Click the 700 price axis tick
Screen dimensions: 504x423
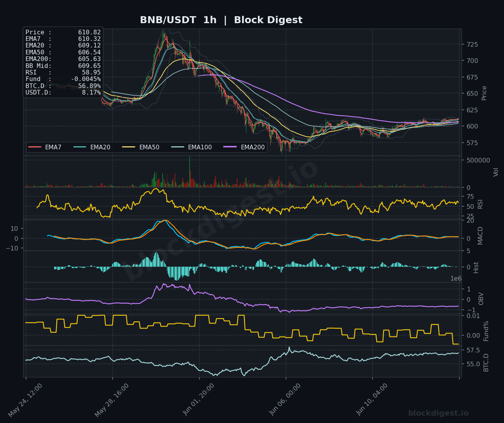tap(472, 61)
